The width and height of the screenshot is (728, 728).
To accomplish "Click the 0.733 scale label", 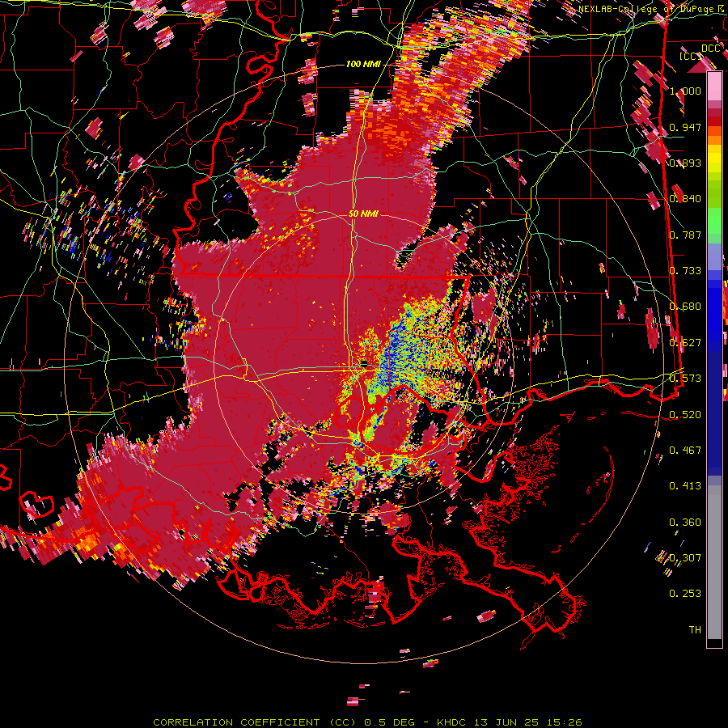I will coord(685,271).
